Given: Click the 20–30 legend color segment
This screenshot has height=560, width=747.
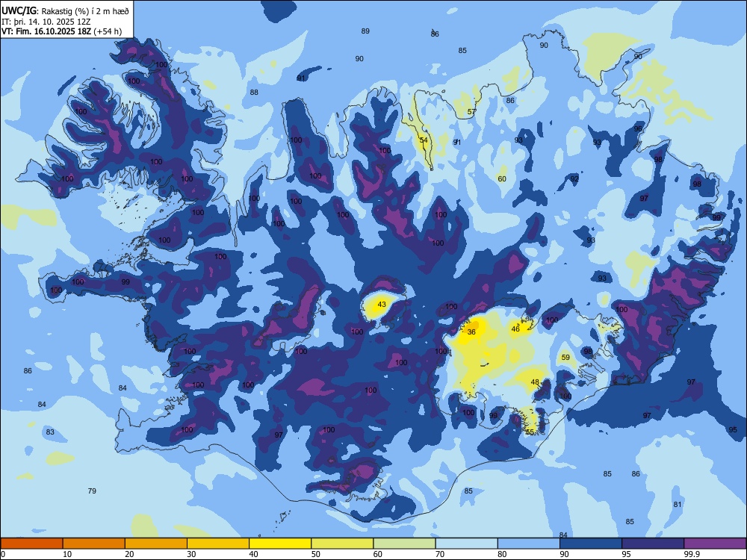Looking at the screenshot, I should [156, 544].
